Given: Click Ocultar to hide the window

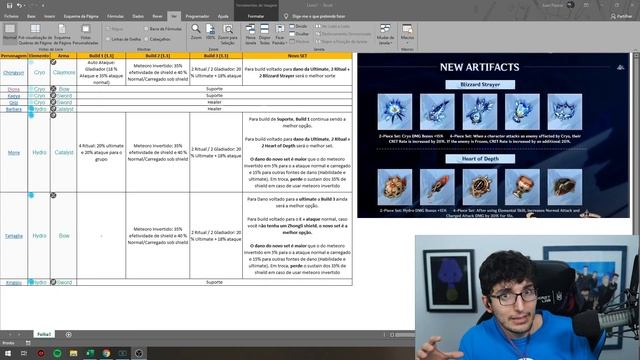Looking at the screenshot, I should 299,34.
